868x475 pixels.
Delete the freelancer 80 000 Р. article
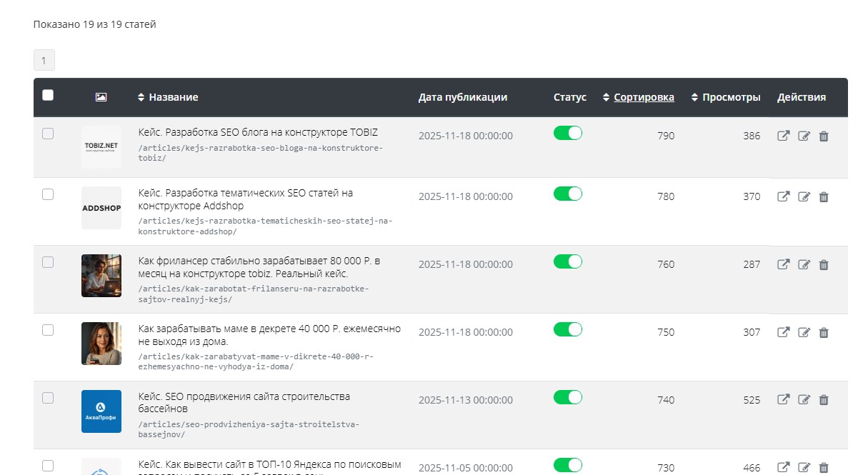pyautogui.click(x=824, y=264)
